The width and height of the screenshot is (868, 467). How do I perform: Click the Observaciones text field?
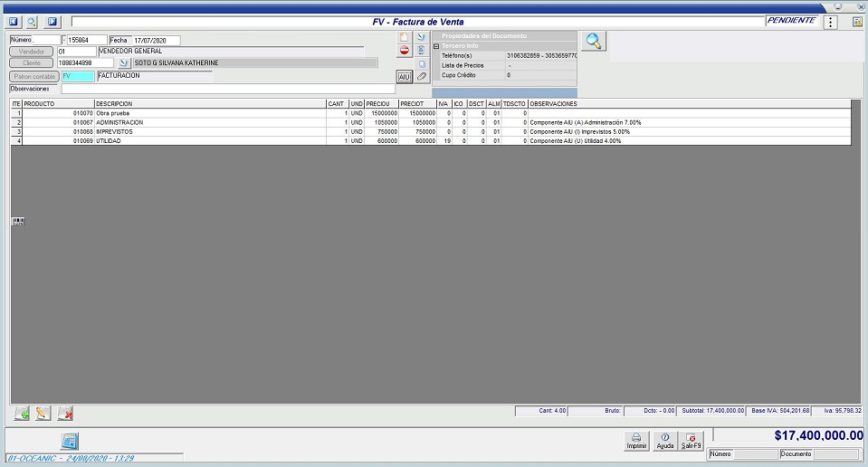(x=227, y=89)
